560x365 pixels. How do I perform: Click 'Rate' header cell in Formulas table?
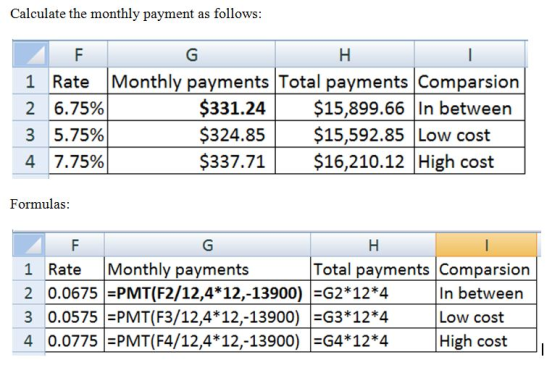pos(74,269)
